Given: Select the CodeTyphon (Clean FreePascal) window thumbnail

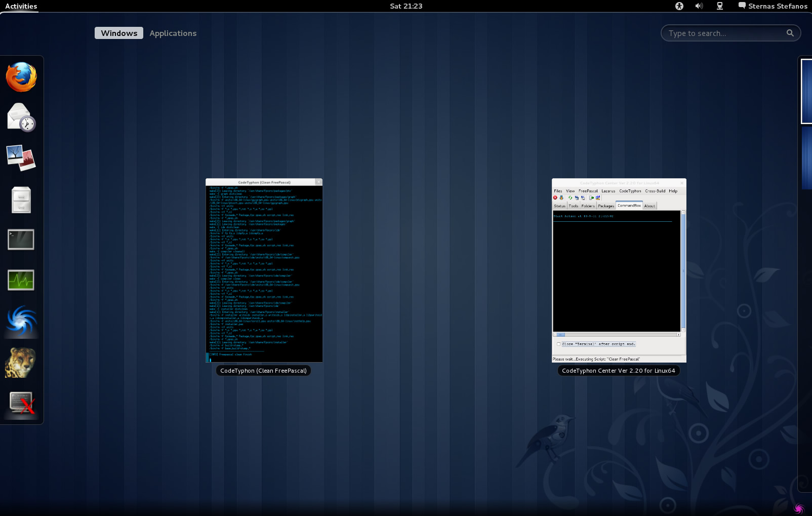Looking at the screenshot, I should 264,270.
